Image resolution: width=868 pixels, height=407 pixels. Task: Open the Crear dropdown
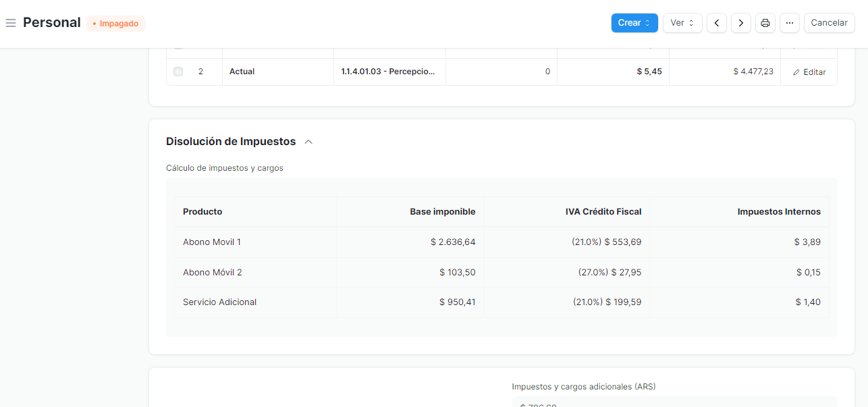[x=634, y=22]
